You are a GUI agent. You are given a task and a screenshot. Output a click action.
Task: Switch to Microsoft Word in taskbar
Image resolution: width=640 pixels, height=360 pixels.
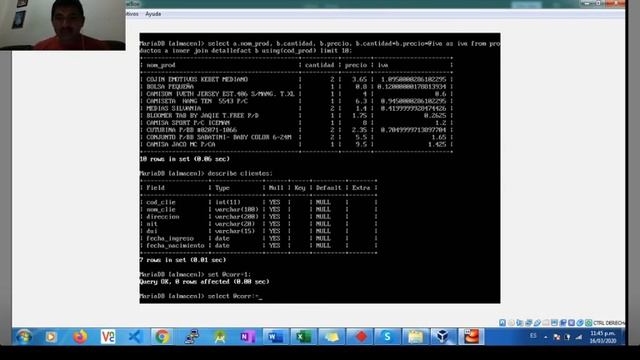click(276, 337)
